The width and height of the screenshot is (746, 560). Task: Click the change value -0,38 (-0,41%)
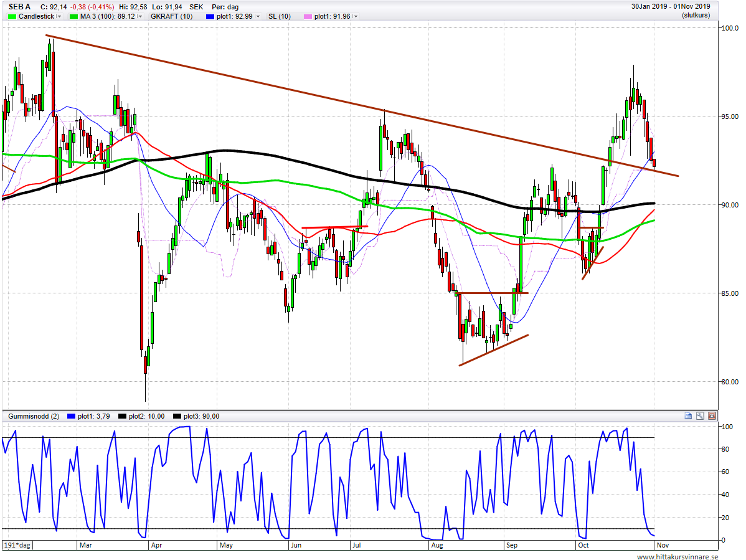click(92, 7)
